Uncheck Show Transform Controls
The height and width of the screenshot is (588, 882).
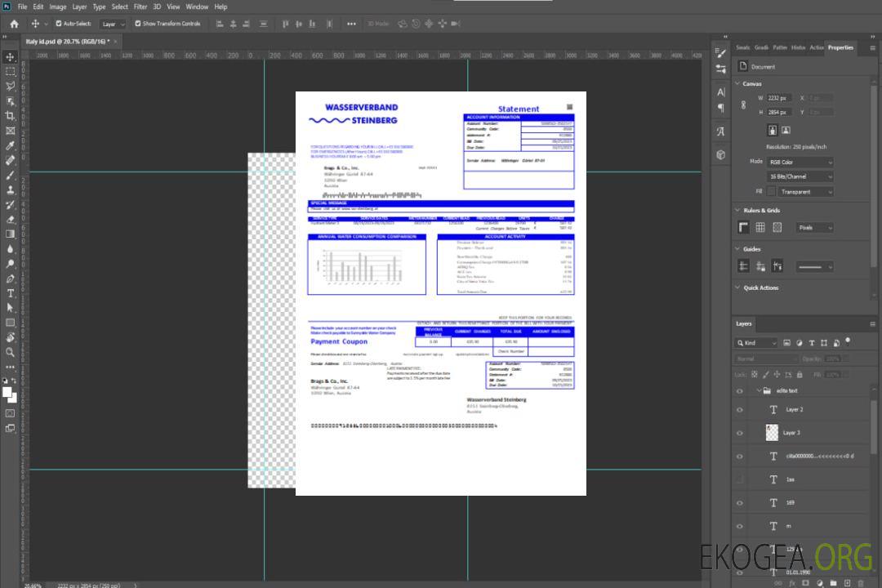pyautogui.click(x=137, y=24)
